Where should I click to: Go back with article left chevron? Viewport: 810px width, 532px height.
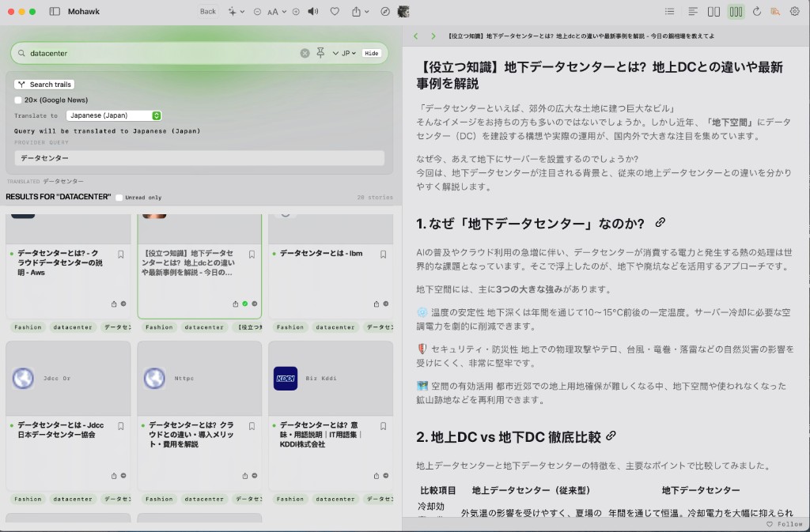click(416, 36)
